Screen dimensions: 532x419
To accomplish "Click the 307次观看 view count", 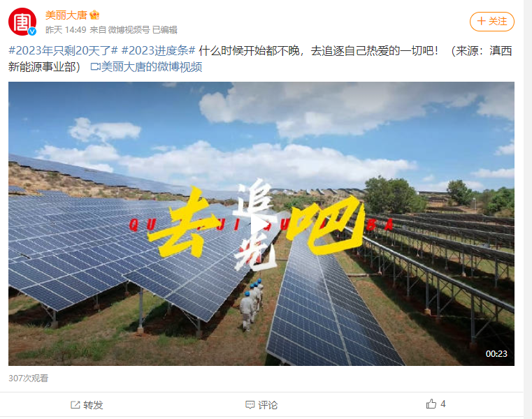I will coord(29,378).
